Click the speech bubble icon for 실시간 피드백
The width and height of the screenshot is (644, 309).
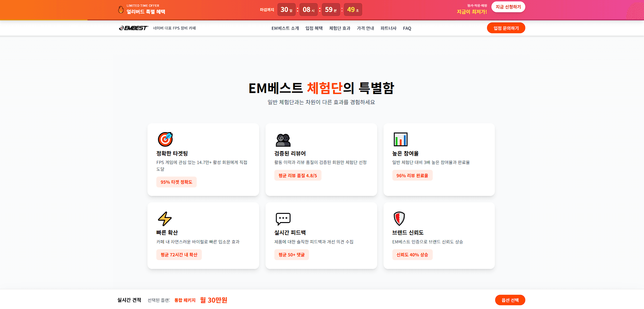[283, 219]
